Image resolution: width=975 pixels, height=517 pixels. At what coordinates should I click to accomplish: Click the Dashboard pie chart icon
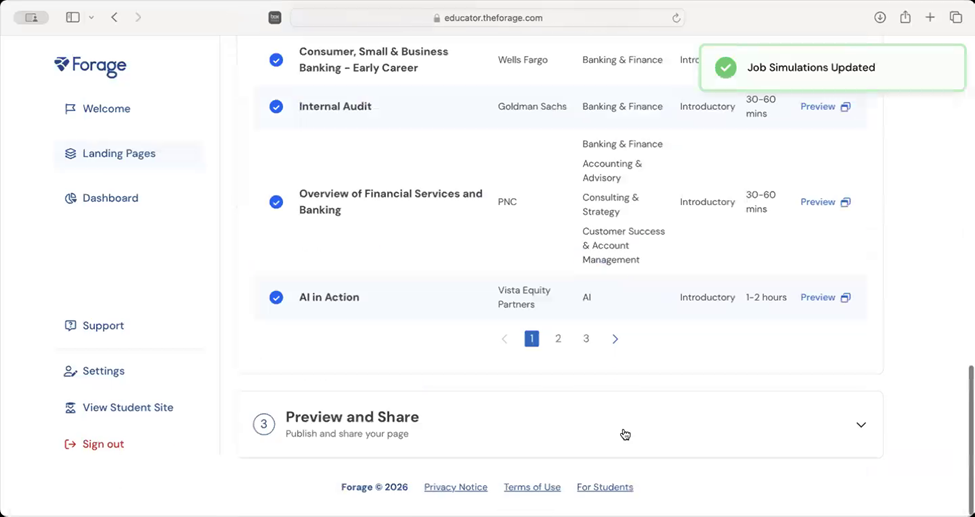(70, 198)
